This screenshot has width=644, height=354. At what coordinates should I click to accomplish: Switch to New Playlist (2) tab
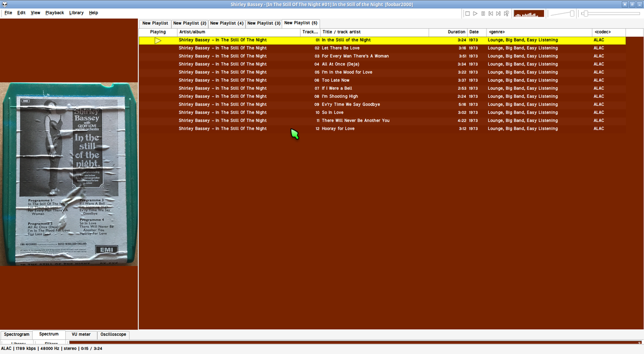coord(190,23)
